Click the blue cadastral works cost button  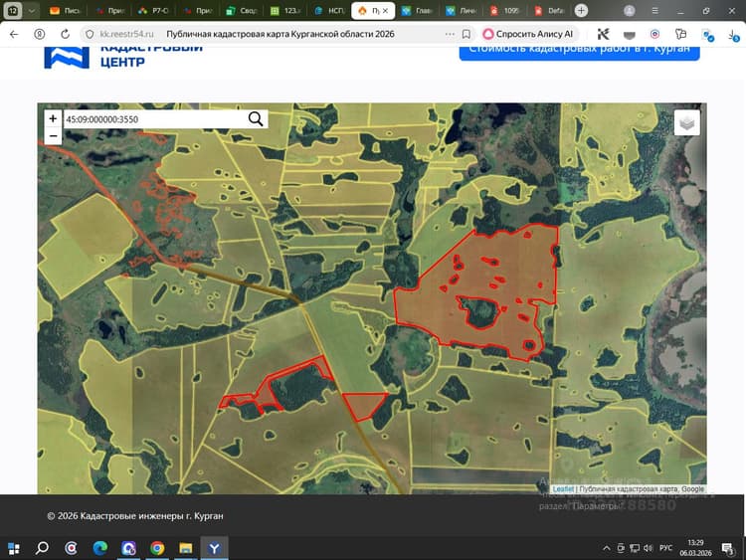click(x=579, y=51)
